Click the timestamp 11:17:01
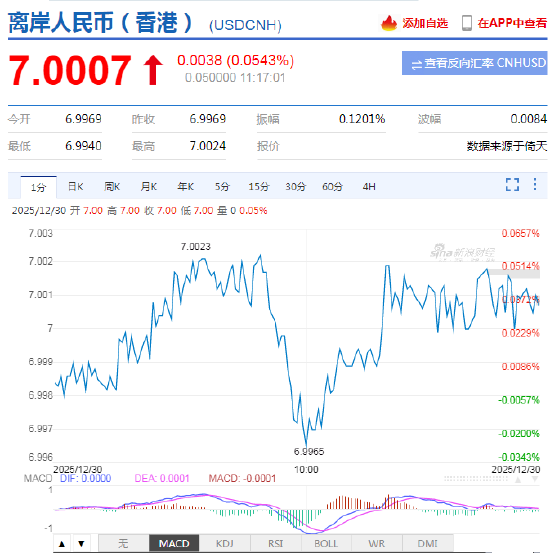 (262, 78)
